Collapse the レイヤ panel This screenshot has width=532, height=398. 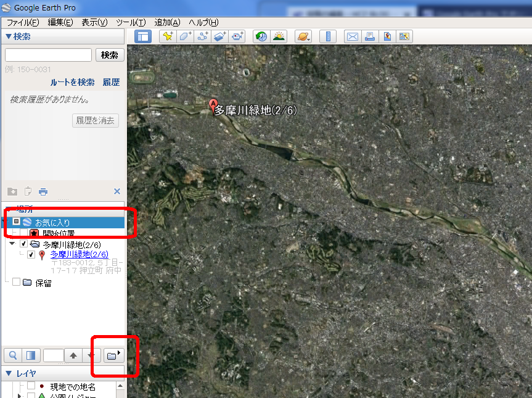tap(9, 373)
